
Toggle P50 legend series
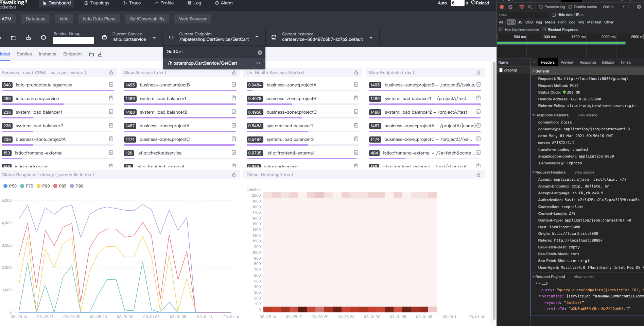click(10, 186)
